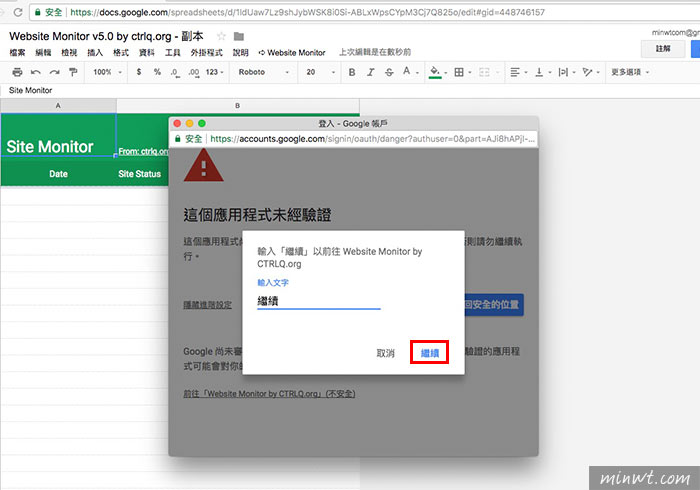Select the paint format icon
The width and height of the screenshot is (700, 490).
(x=73, y=72)
